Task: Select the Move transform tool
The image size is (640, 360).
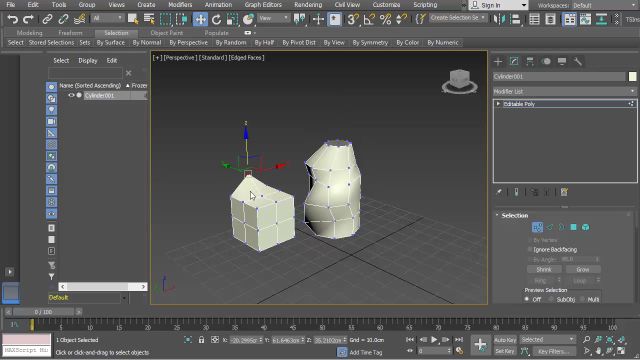Action: [200, 19]
